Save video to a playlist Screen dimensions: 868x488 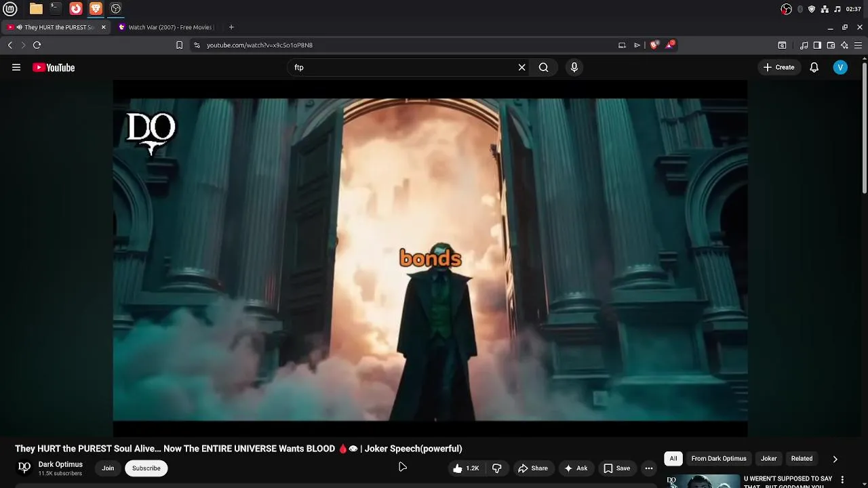click(x=617, y=468)
